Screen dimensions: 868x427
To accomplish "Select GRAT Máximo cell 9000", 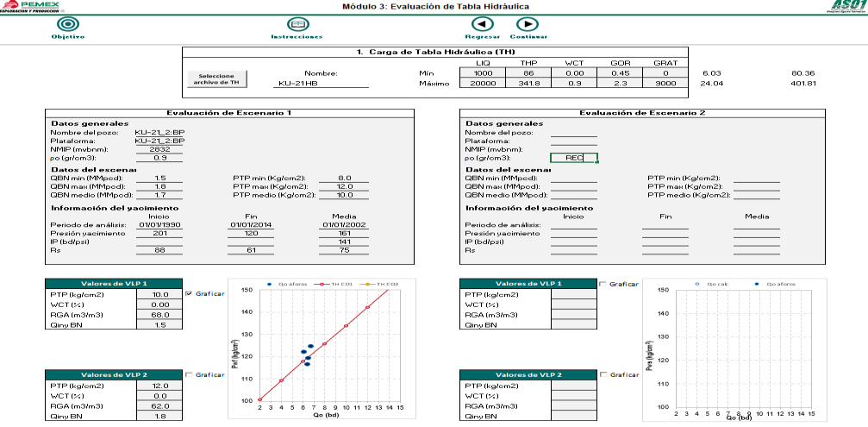I will 665,84.
